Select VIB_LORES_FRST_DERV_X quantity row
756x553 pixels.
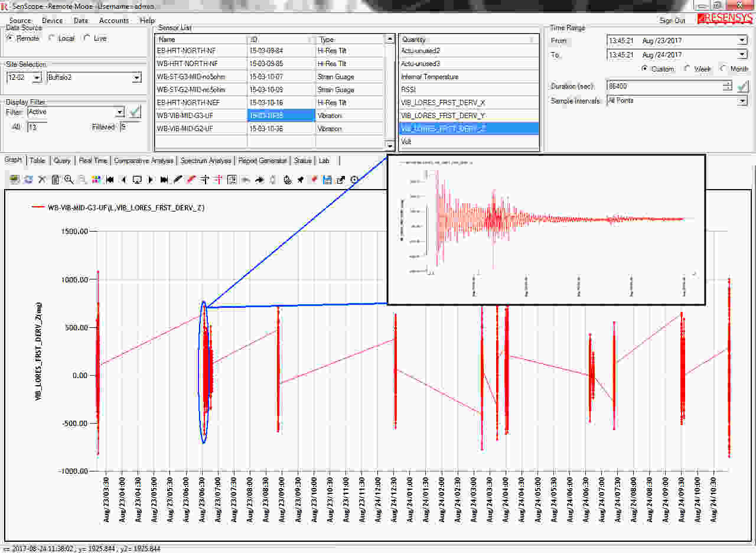click(x=469, y=103)
